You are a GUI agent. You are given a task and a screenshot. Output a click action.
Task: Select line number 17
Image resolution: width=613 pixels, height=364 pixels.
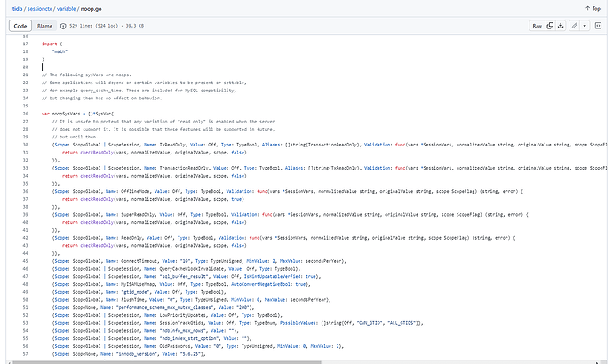point(26,44)
